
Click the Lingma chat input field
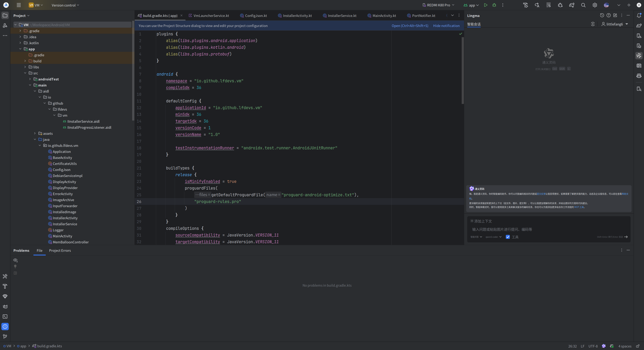[x=549, y=229]
